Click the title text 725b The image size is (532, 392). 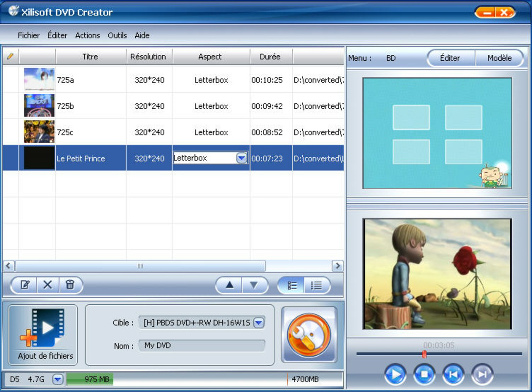65,106
